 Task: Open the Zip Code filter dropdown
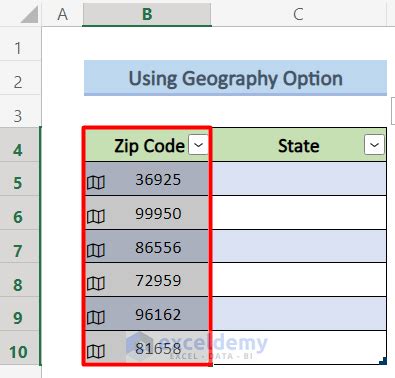pyautogui.click(x=198, y=145)
